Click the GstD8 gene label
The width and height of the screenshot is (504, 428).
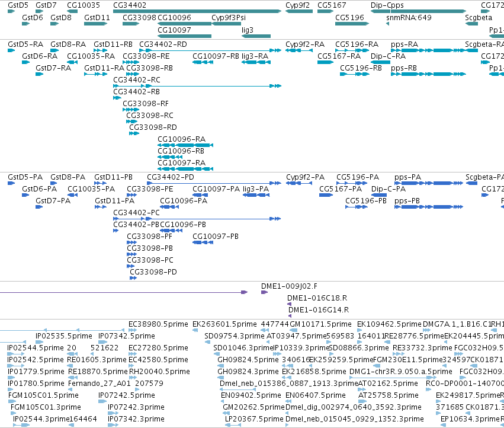click(61, 18)
